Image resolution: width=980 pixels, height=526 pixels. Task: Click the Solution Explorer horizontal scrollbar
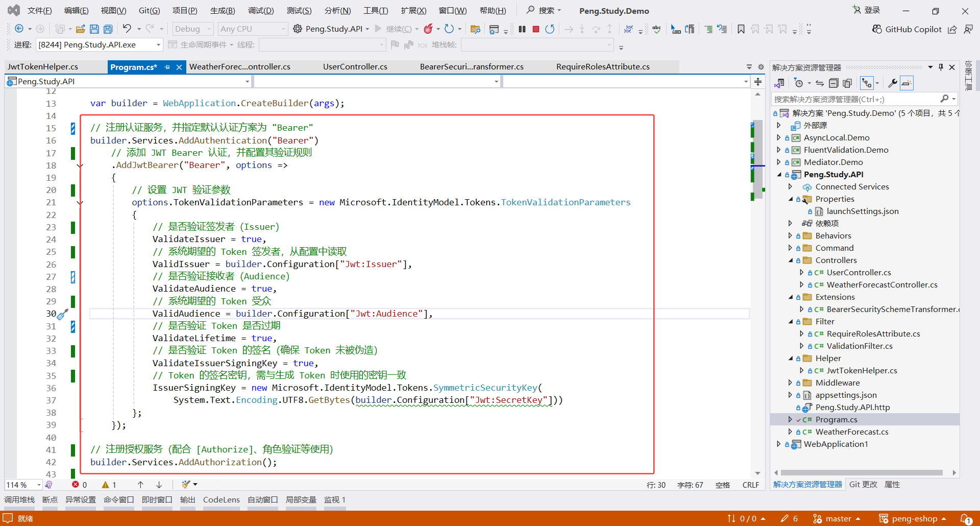click(861, 473)
